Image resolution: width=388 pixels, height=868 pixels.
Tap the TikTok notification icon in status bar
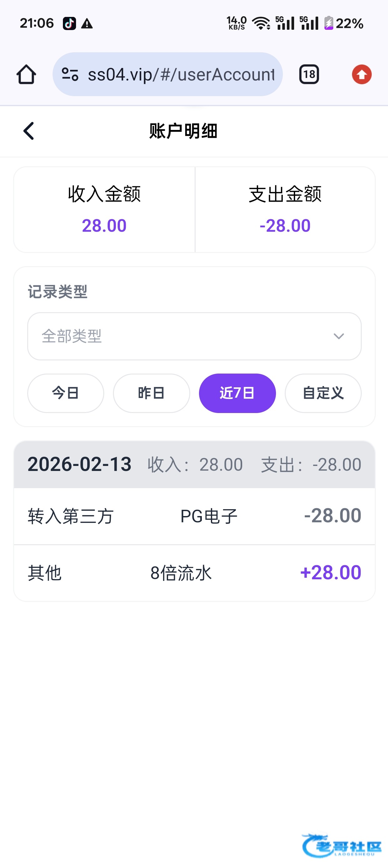click(x=69, y=23)
